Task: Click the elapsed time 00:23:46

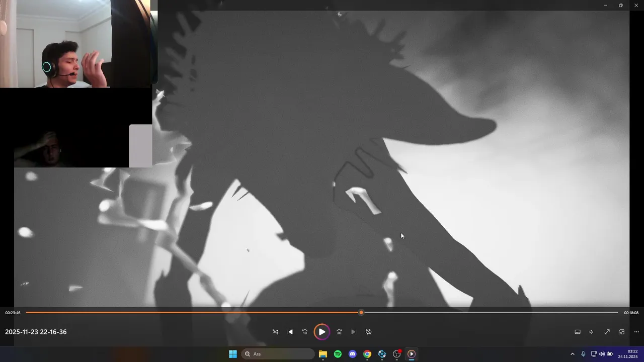Action: (x=13, y=313)
